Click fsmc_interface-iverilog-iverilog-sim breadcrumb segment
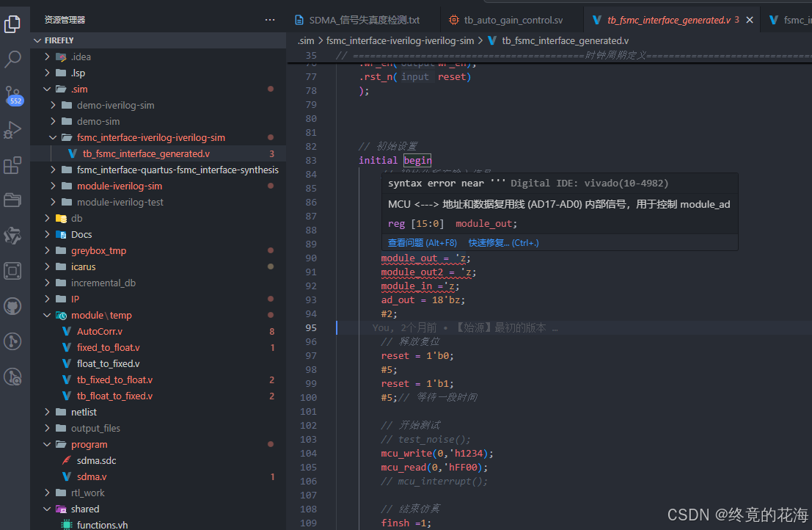 400,40
